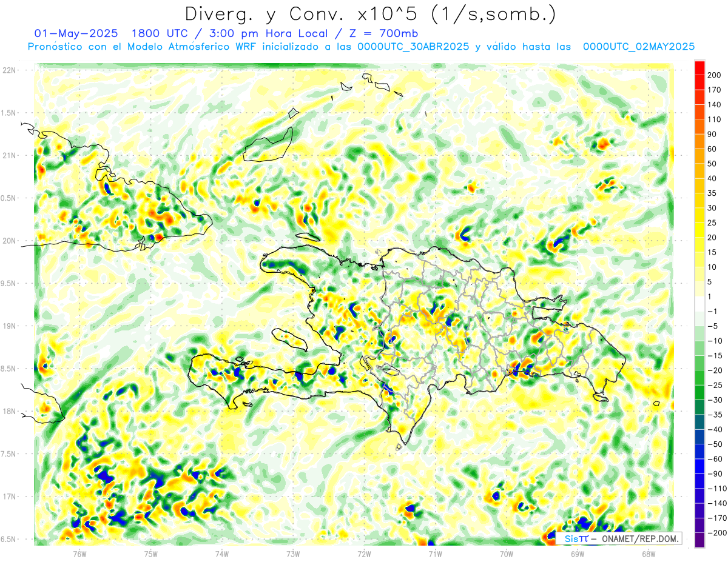Select the '75W' longitude label
This screenshot has width=728, height=562.
151,554
